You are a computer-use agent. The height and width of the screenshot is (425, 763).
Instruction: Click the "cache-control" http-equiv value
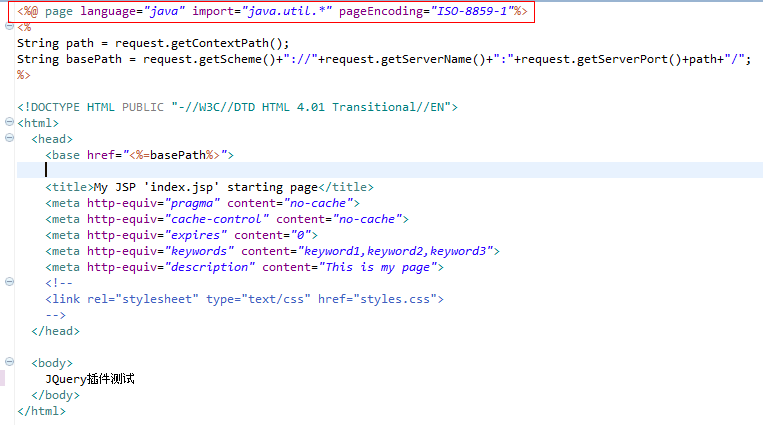pyautogui.click(x=216, y=220)
